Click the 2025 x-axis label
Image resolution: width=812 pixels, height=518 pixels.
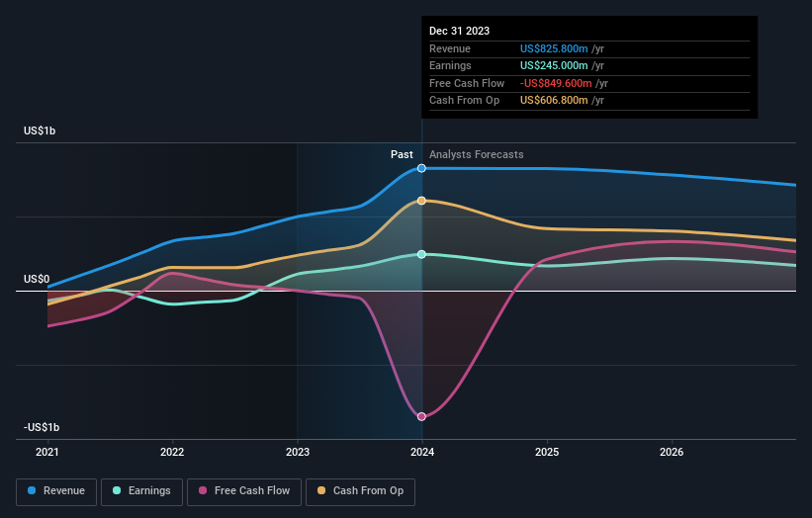[x=547, y=453]
